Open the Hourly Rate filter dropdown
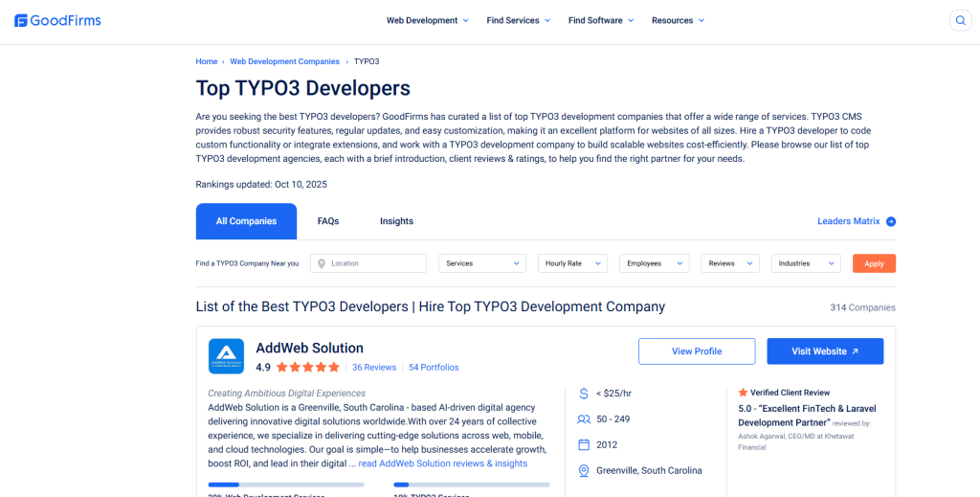 point(572,263)
